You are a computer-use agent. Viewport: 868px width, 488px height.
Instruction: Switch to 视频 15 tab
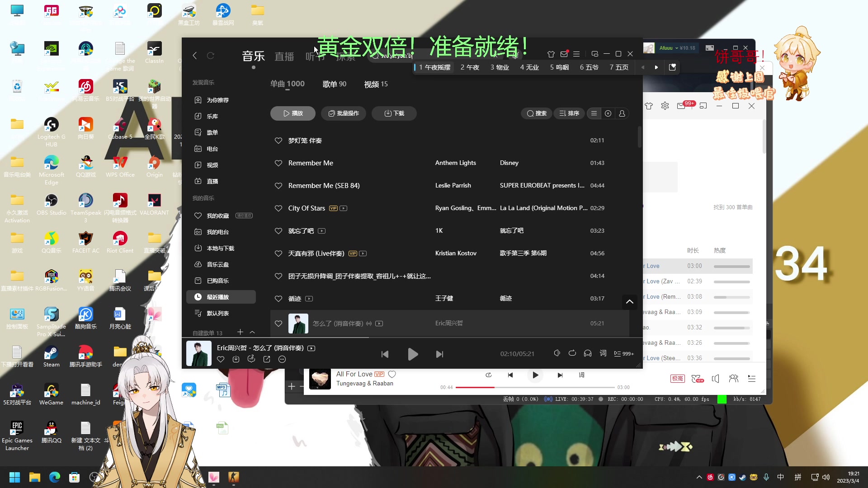[x=376, y=84]
